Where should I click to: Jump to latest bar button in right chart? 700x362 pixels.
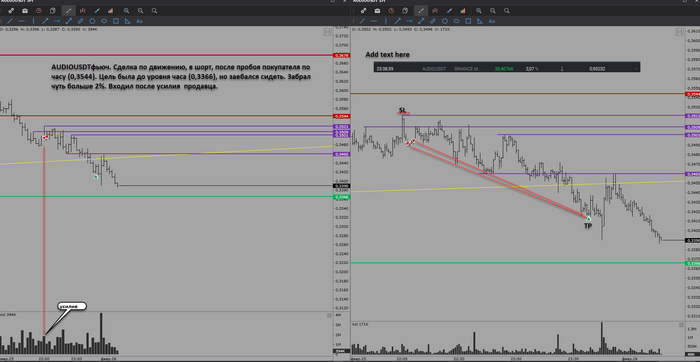pos(679,32)
